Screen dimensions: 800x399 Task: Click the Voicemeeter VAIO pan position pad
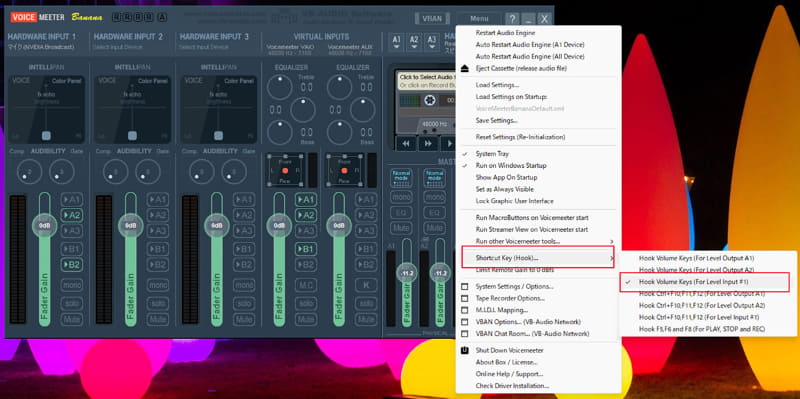point(285,170)
